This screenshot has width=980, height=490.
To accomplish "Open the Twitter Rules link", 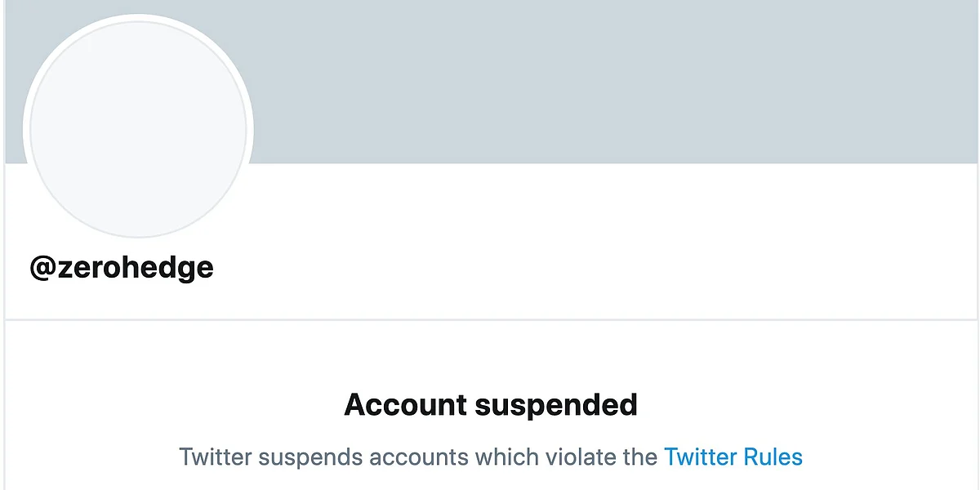I will [733, 457].
